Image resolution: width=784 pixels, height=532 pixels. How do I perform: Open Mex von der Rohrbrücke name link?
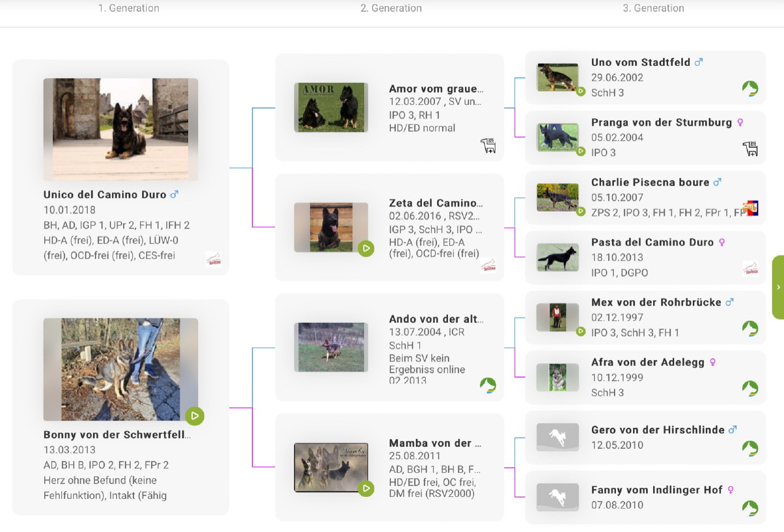pyautogui.click(x=656, y=302)
